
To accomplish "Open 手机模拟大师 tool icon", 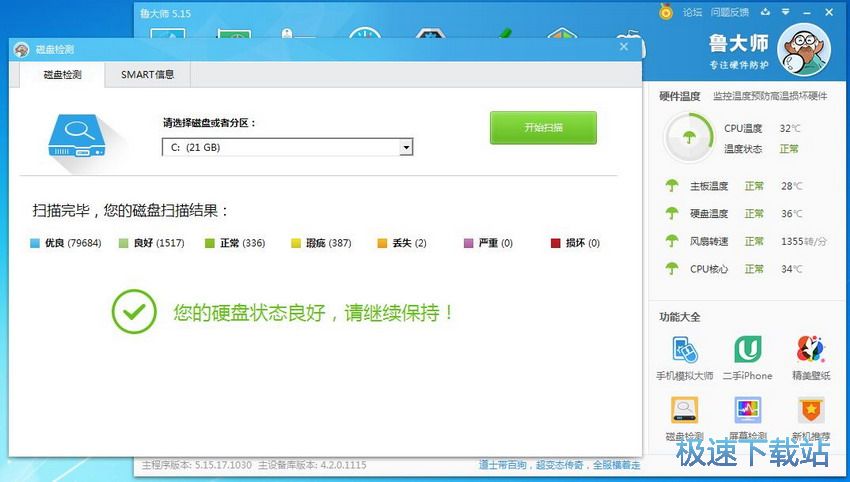I will [x=685, y=350].
